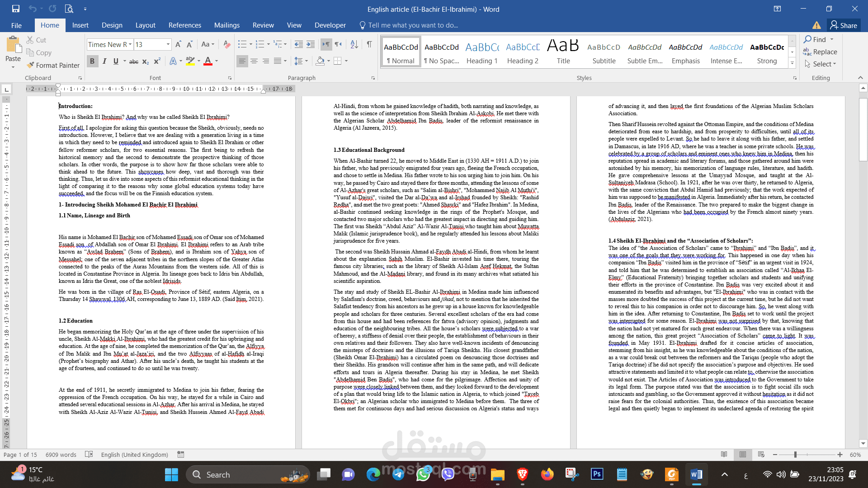The height and width of the screenshot is (488, 868).
Task: Clear all formatting from the selection
Action: point(227,44)
